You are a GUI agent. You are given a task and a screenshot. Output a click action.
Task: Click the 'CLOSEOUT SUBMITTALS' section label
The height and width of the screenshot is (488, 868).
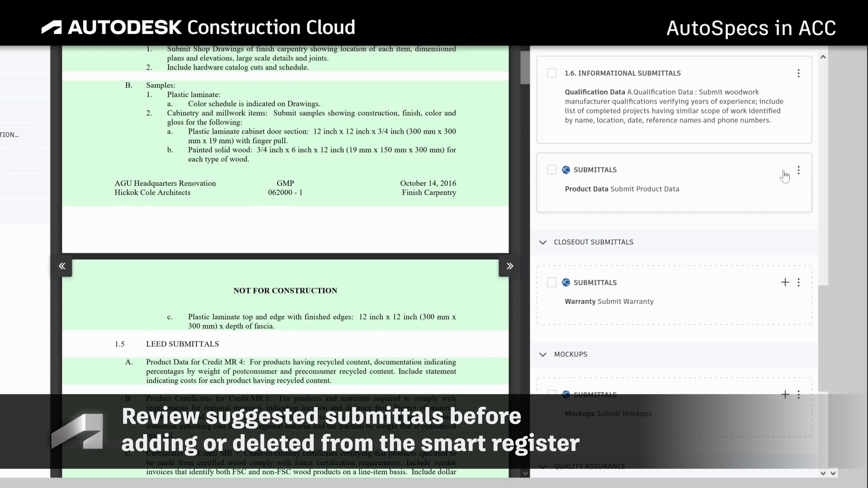[594, 242]
